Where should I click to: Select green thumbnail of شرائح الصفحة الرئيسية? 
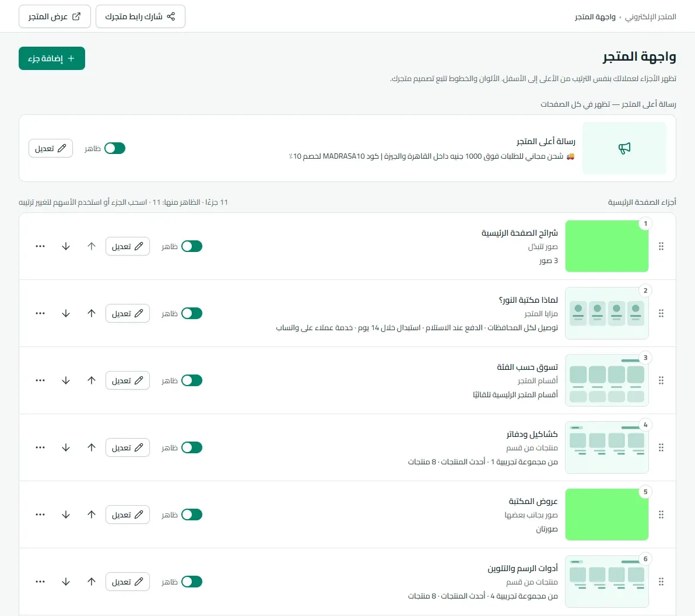pyautogui.click(x=607, y=246)
